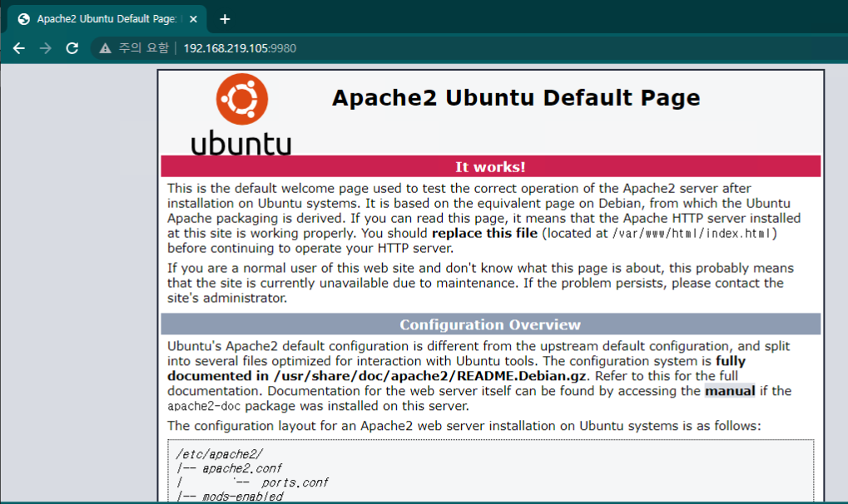
Task: Click the browser back arrow
Action: (19, 48)
